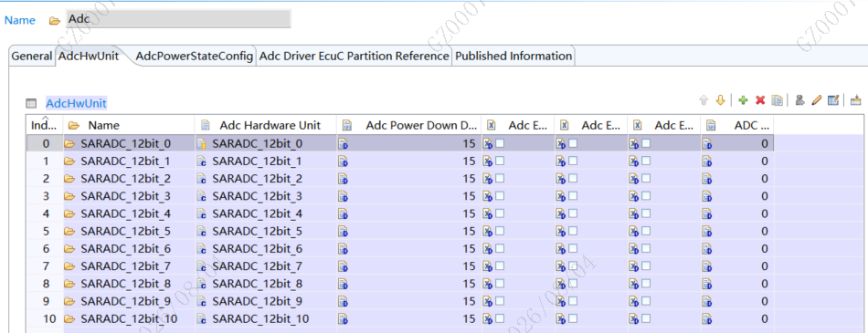868x333 pixels.
Task: Open the AdcPowerStateConfig tab
Action: coord(195,57)
